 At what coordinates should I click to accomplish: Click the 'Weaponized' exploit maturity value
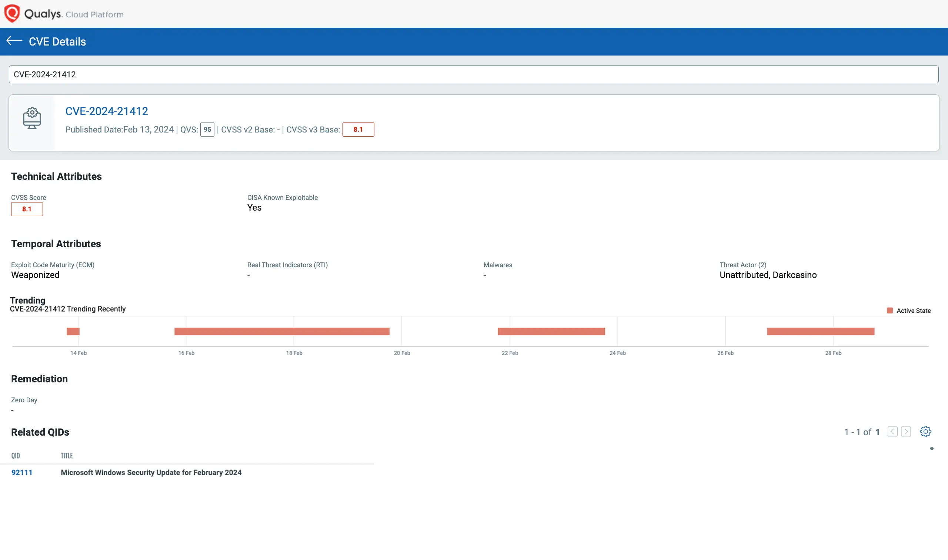coord(35,275)
